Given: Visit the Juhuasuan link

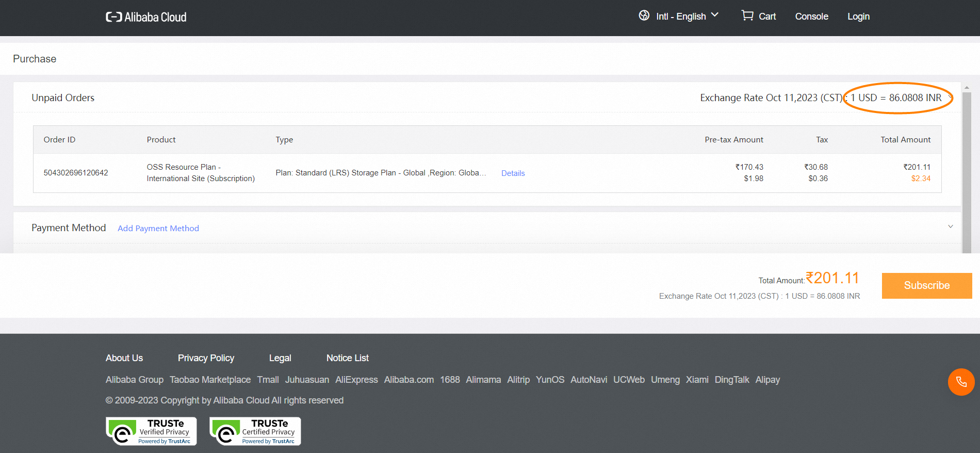Looking at the screenshot, I should click(x=307, y=380).
